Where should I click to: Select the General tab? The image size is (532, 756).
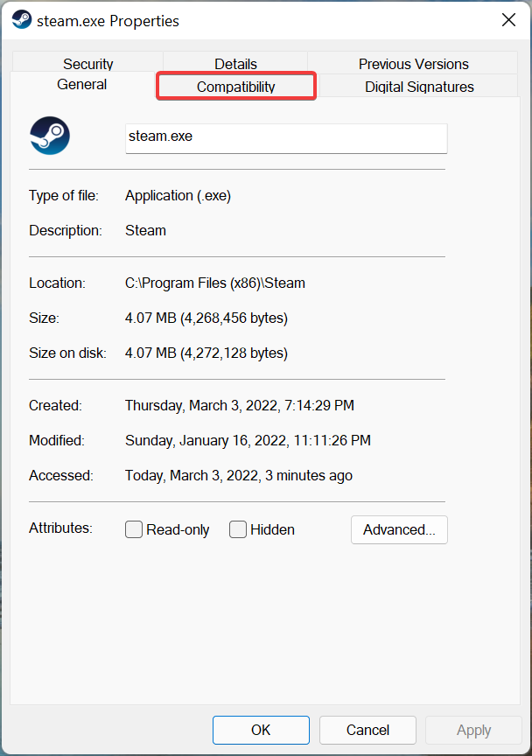(82, 85)
